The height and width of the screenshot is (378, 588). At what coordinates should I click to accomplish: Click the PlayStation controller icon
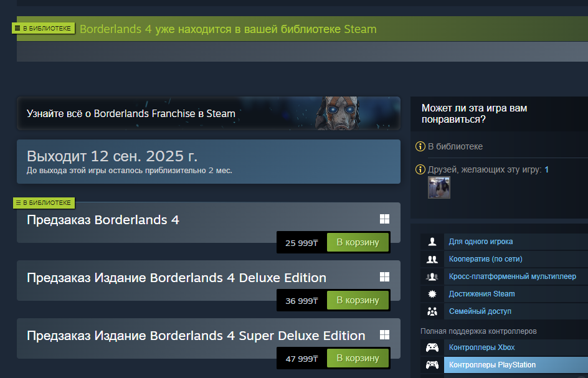click(432, 365)
